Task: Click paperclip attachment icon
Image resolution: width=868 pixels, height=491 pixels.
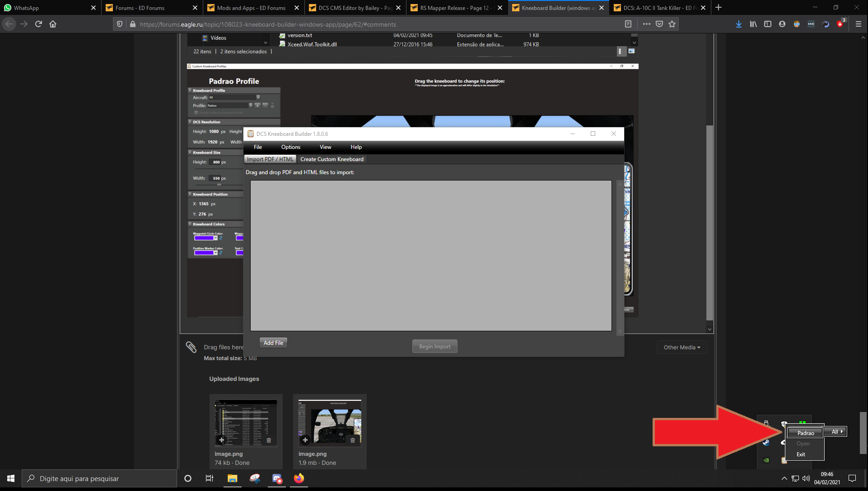Action: tap(191, 347)
